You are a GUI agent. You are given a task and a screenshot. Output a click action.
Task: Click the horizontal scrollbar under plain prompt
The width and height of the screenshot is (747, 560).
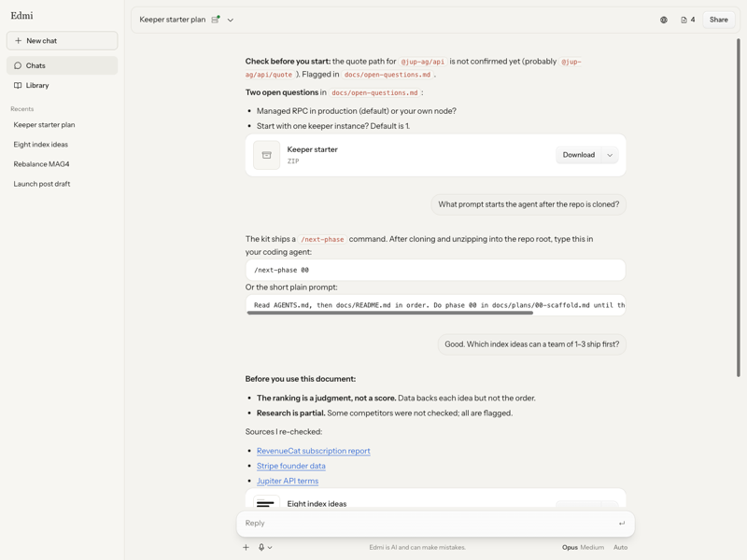[389, 313]
